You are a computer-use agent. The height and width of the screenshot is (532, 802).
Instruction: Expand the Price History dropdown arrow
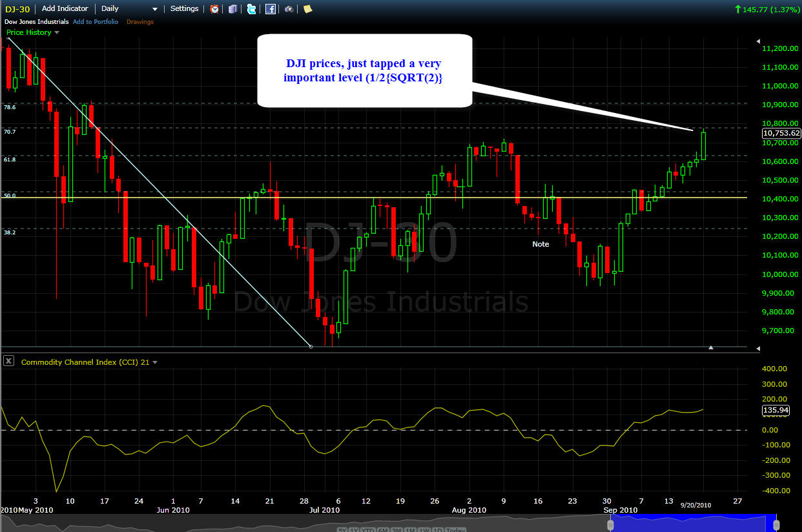tap(57, 32)
